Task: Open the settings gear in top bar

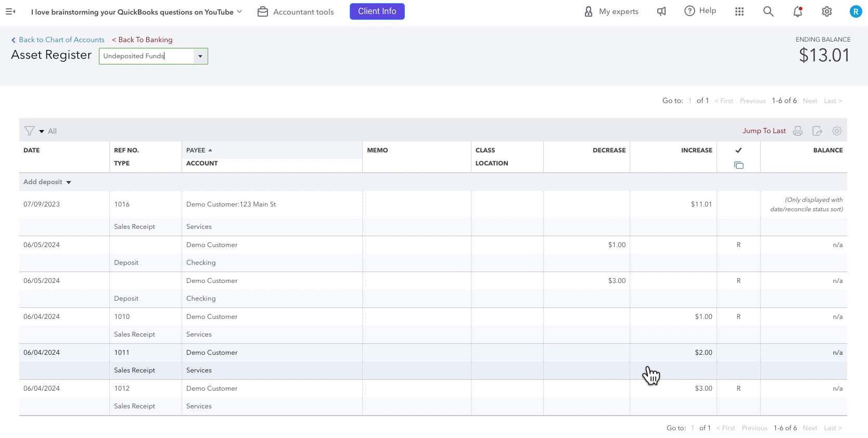Action: (827, 11)
